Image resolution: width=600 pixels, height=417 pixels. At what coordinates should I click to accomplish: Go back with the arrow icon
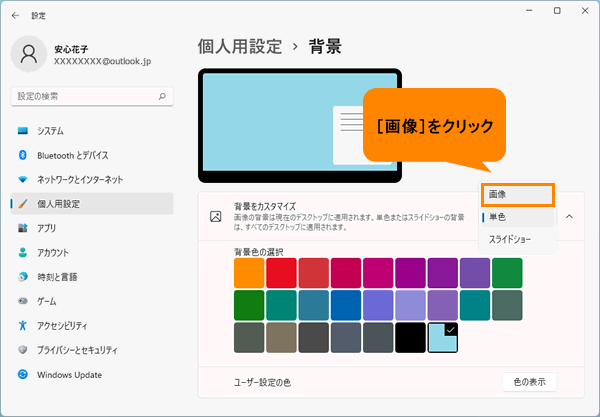(15, 16)
